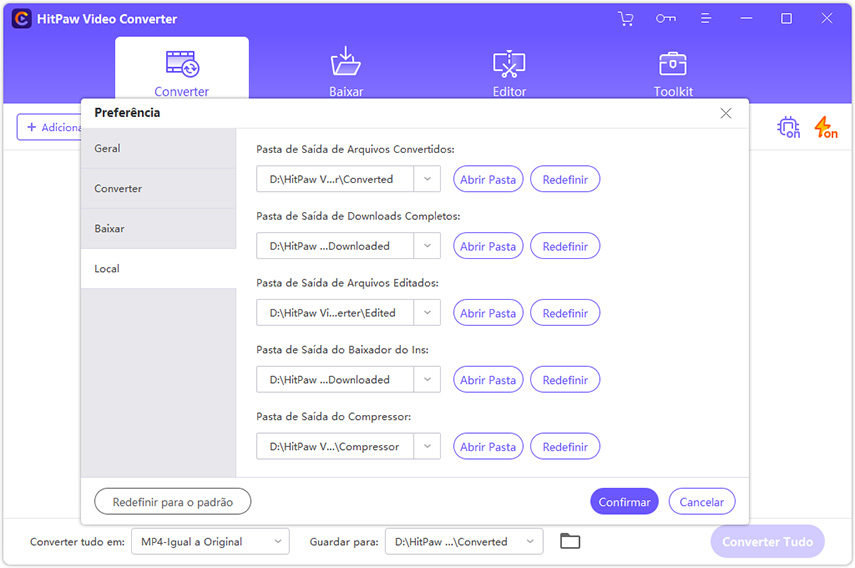Open the MP4-Igual a Original format dropdown
Screen dimensions: 855x568
tap(210, 541)
